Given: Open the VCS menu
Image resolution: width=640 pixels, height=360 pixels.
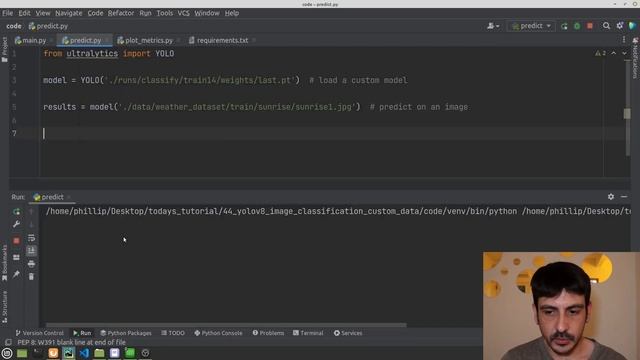Looking at the screenshot, I should 183,13.
